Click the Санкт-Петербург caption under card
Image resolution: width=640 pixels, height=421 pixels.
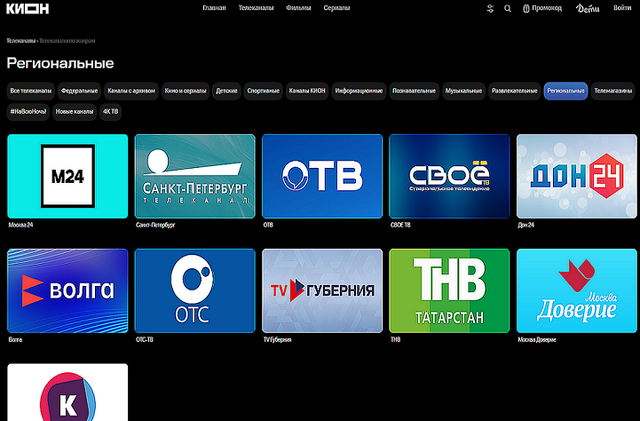coord(156,225)
